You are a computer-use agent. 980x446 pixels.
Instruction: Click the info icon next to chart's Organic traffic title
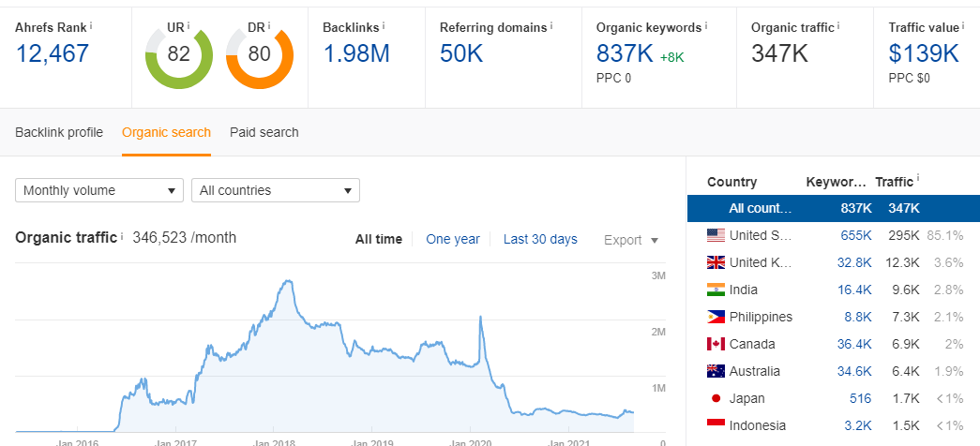coord(121,236)
